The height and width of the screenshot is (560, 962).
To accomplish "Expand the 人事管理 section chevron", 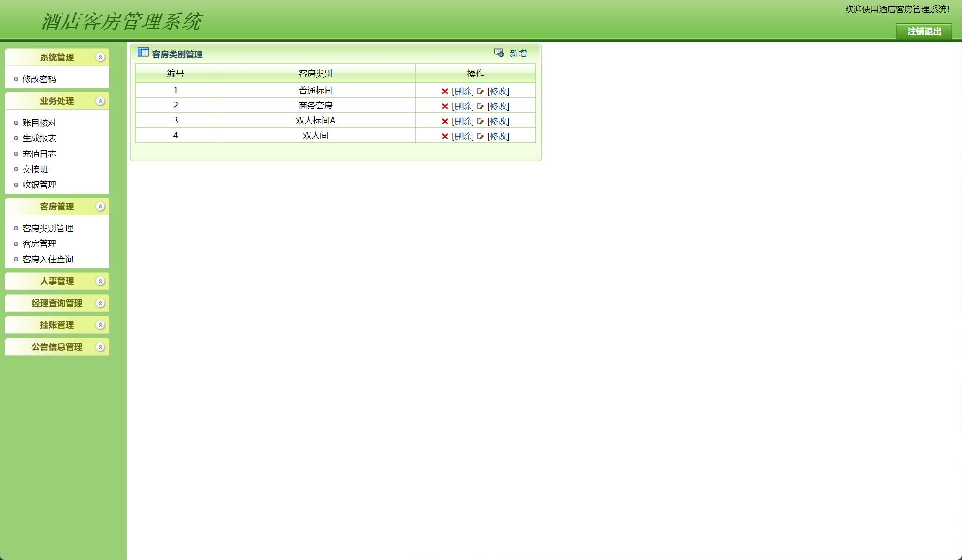I will click(x=100, y=281).
